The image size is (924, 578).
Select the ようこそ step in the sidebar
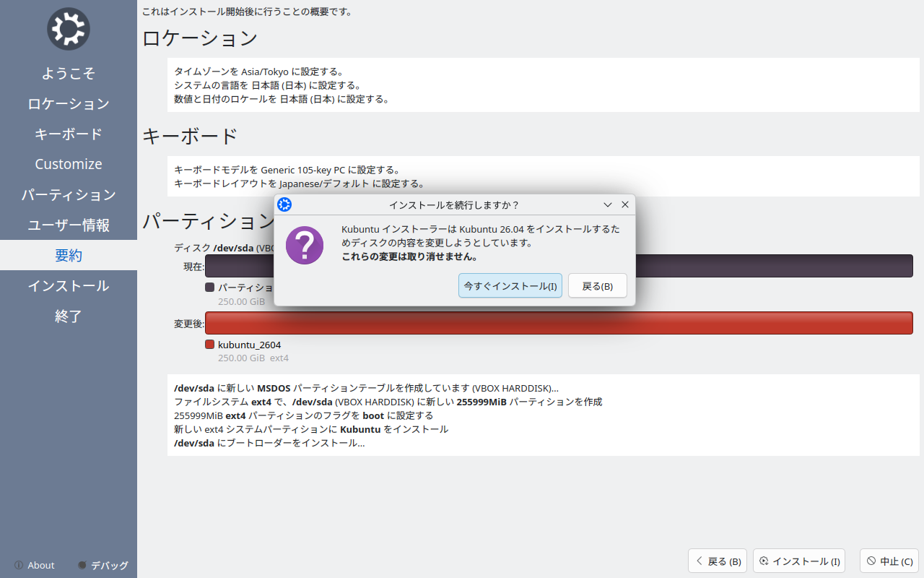tap(69, 73)
